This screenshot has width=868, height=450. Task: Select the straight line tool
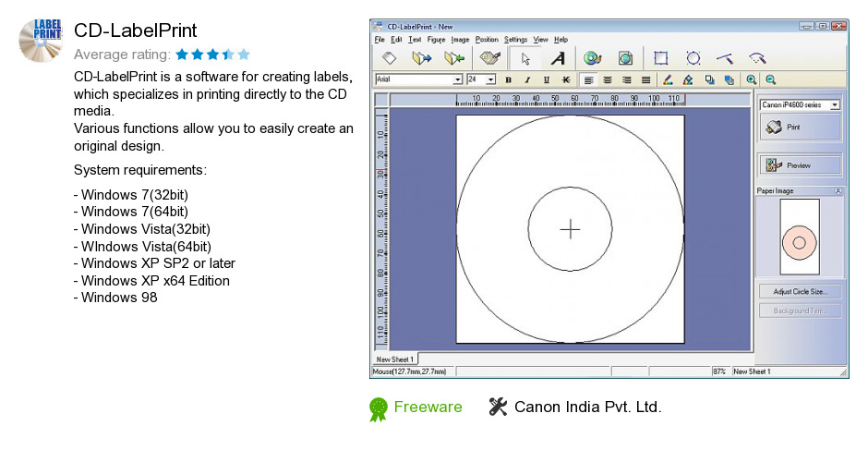pyautogui.click(x=725, y=58)
